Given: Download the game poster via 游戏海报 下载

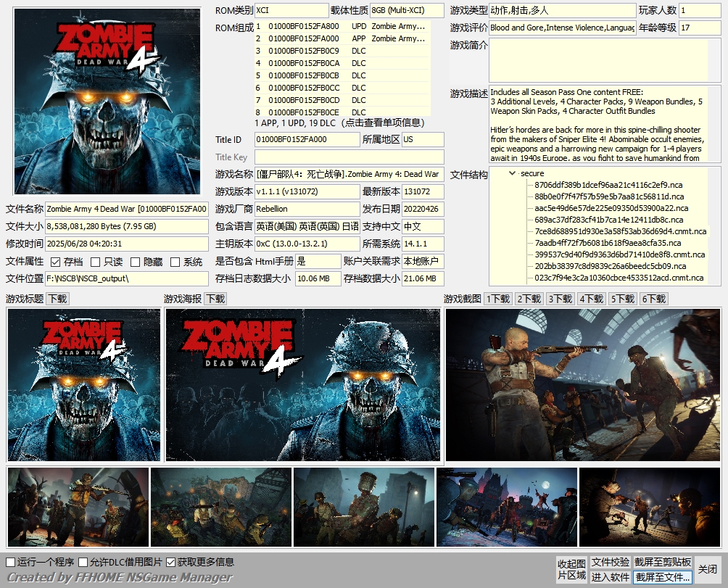Looking at the screenshot, I should (215, 299).
